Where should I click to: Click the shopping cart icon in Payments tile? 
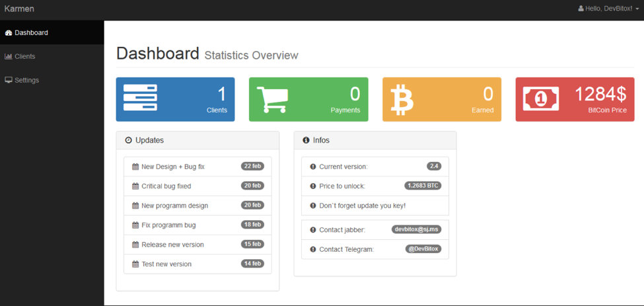(x=271, y=99)
